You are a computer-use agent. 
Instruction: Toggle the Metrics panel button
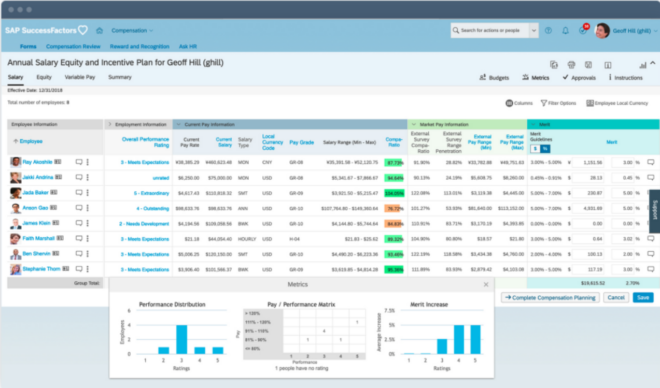point(535,77)
